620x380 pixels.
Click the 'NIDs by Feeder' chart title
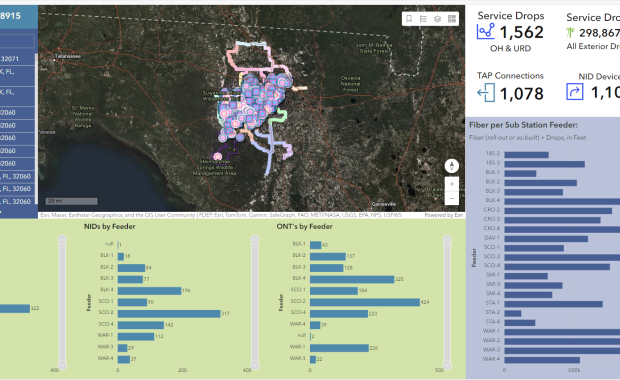tap(110, 227)
